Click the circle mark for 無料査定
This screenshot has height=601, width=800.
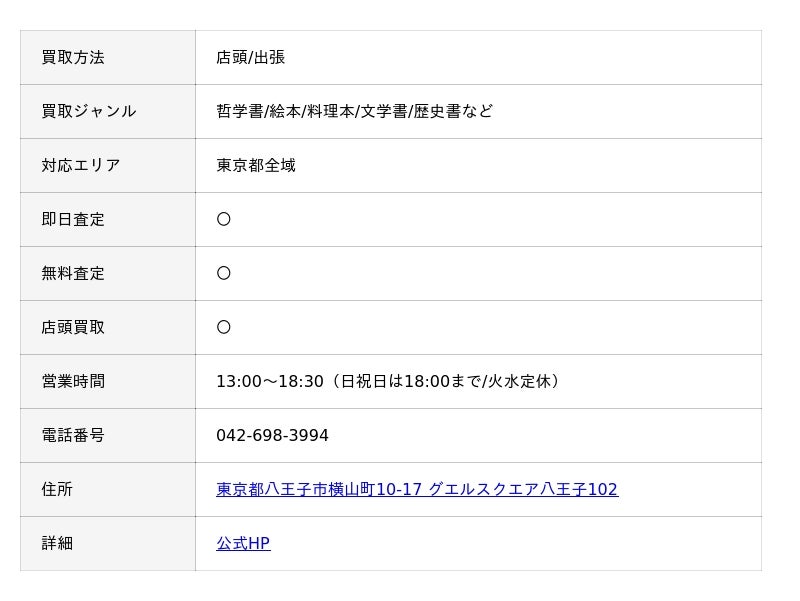pos(223,273)
